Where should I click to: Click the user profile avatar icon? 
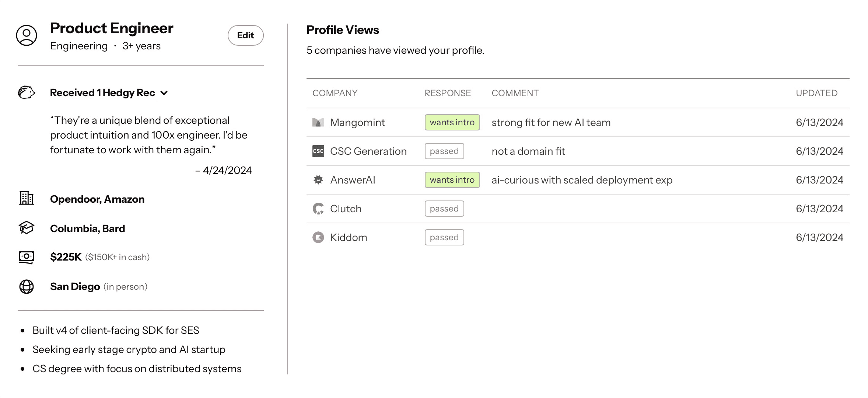pyautogui.click(x=27, y=34)
